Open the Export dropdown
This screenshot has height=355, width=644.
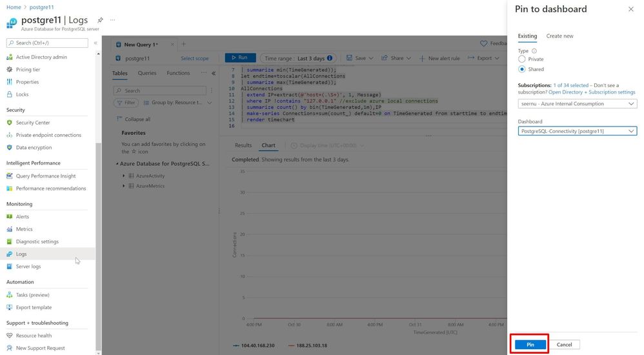point(483,58)
